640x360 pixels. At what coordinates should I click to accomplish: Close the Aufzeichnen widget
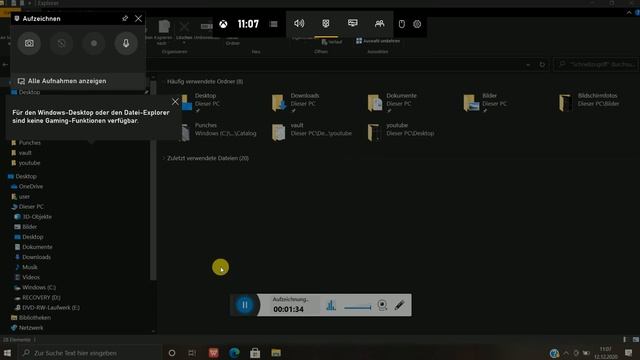click(x=138, y=18)
